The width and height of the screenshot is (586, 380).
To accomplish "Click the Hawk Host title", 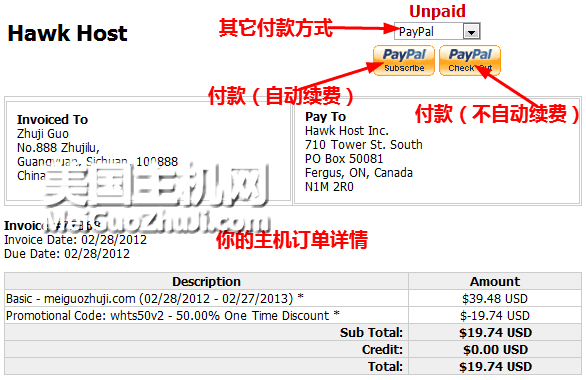I will [67, 33].
